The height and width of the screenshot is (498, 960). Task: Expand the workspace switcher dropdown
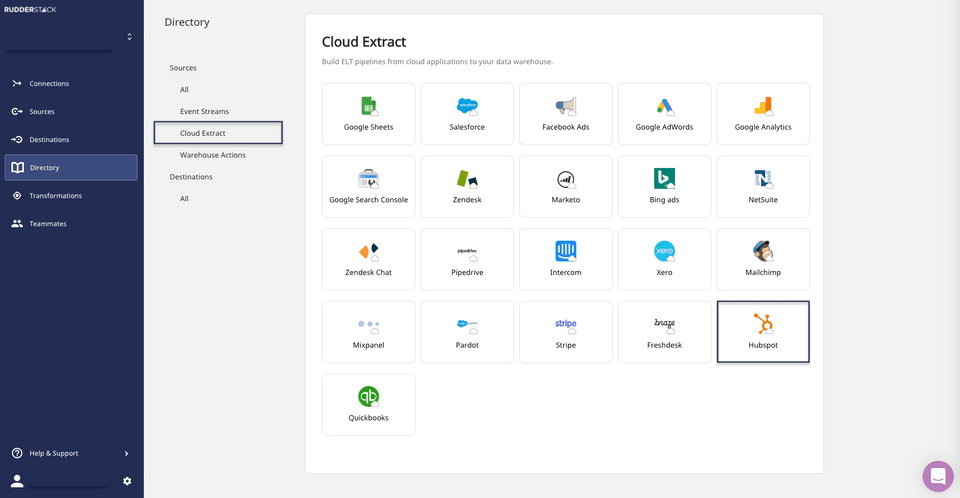click(x=129, y=37)
